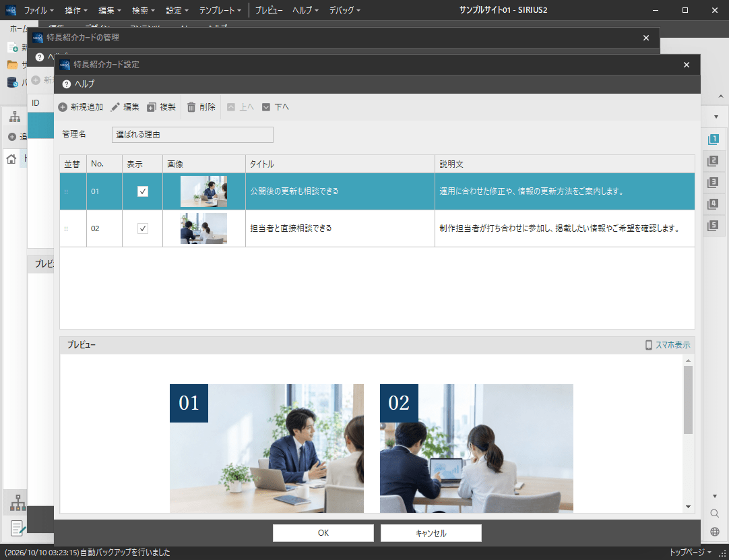The width and height of the screenshot is (729, 560).
Task: Click description starting 制作担当者が打ち合わせに参加し
Action: click(561, 228)
